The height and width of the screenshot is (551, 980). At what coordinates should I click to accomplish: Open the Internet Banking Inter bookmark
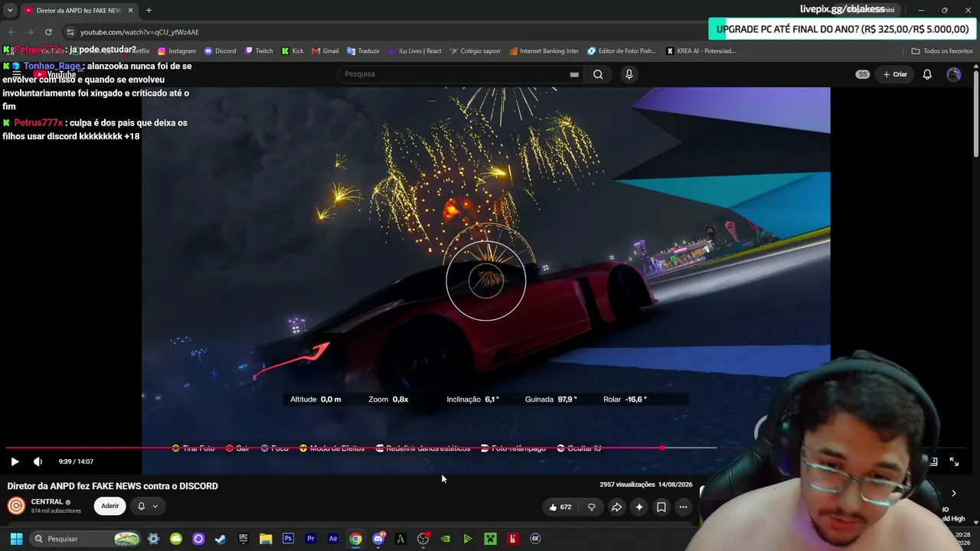point(544,51)
